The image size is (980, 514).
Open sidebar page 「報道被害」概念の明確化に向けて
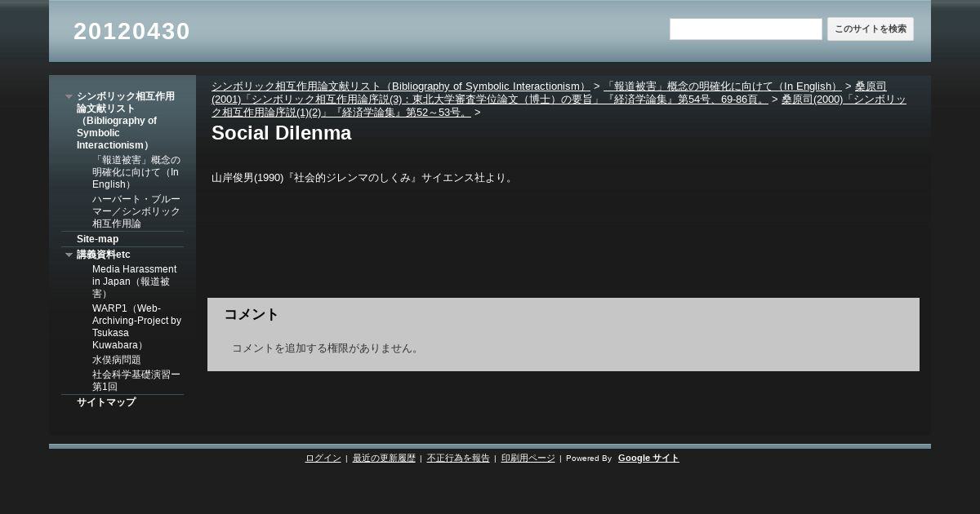pyautogui.click(x=136, y=172)
